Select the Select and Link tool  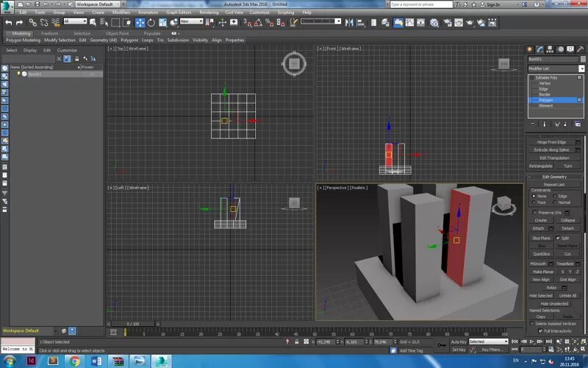coord(33,23)
